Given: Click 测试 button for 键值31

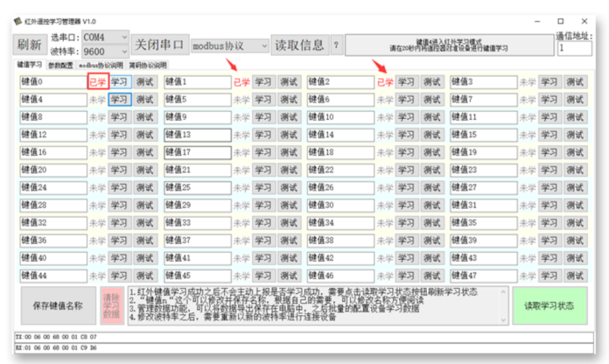Looking at the screenshot, I should 575,205.
